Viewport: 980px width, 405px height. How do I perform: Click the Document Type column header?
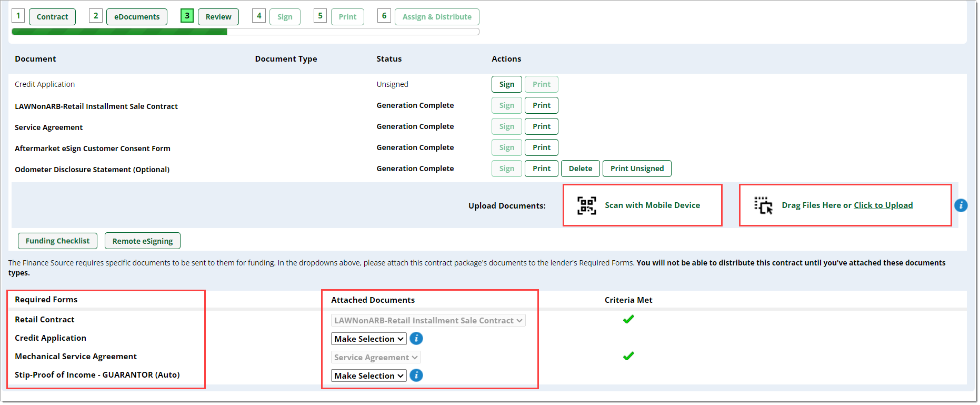coord(286,59)
